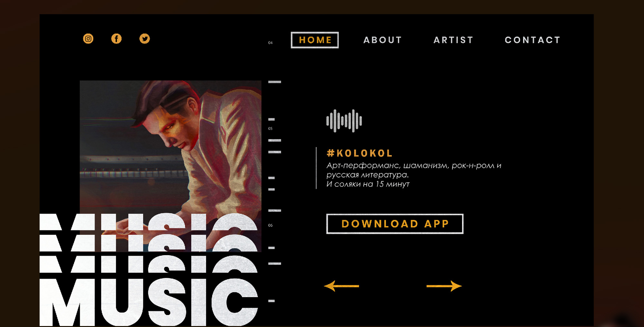Go to next slide with right arrow
The width and height of the screenshot is (644, 327).
tap(444, 286)
